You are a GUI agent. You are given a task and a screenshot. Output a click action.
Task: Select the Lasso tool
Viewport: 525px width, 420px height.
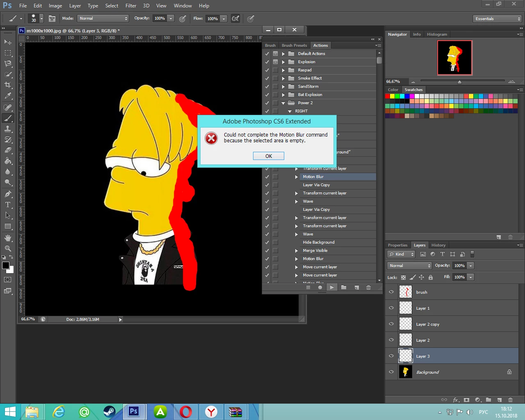8,64
